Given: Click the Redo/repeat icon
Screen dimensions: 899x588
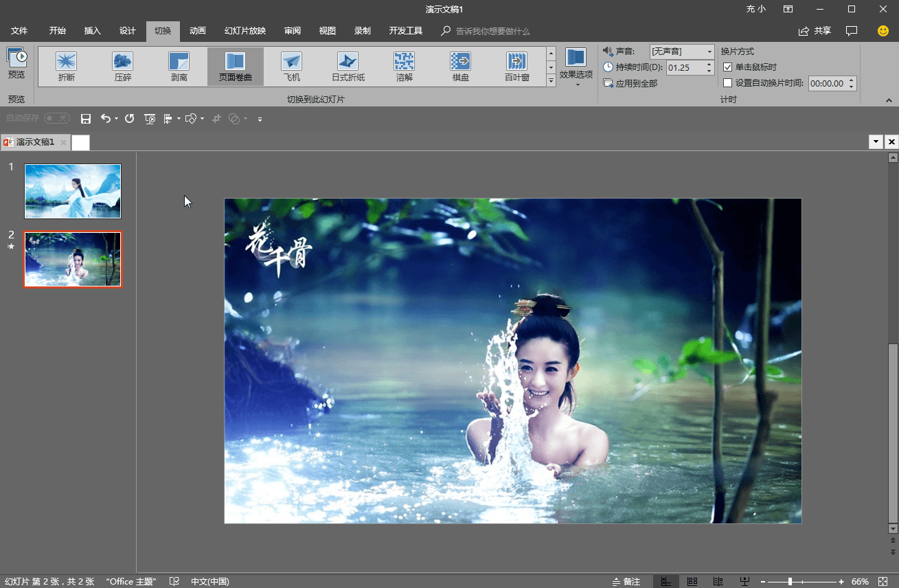Looking at the screenshot, I should coord(129,119).
